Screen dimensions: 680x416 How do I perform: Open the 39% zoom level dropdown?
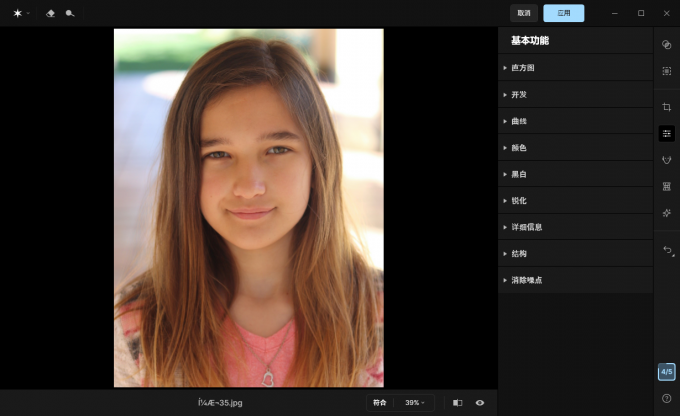(x=415, y=403)
